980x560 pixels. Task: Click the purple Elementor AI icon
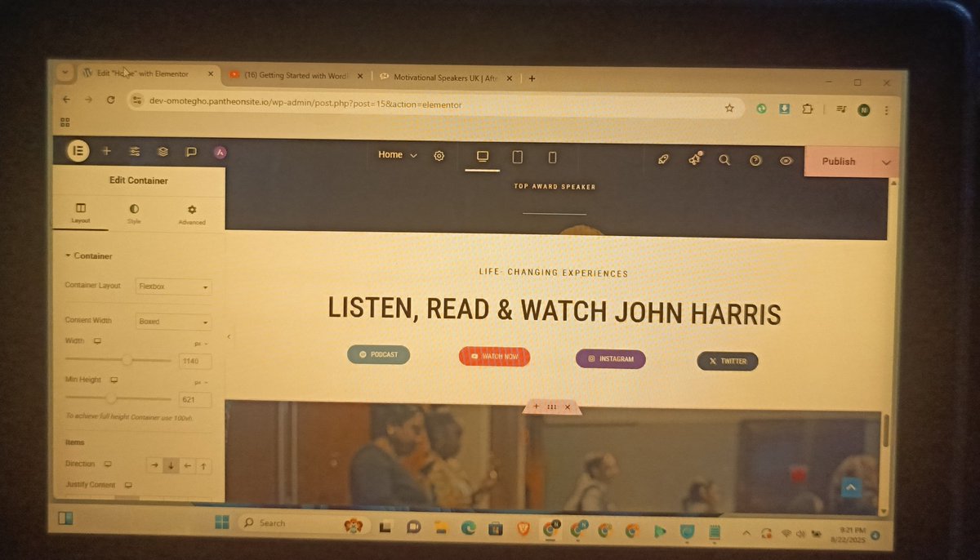pyautogui.click(x=220, y=152)
